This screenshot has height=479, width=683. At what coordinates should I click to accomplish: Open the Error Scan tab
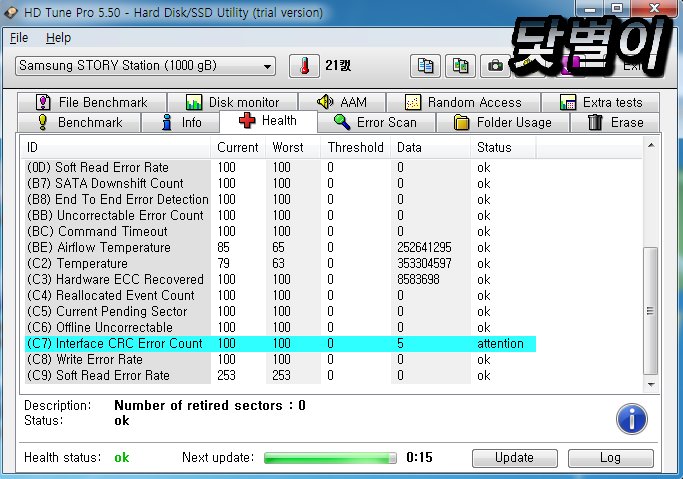coord(376,122)
